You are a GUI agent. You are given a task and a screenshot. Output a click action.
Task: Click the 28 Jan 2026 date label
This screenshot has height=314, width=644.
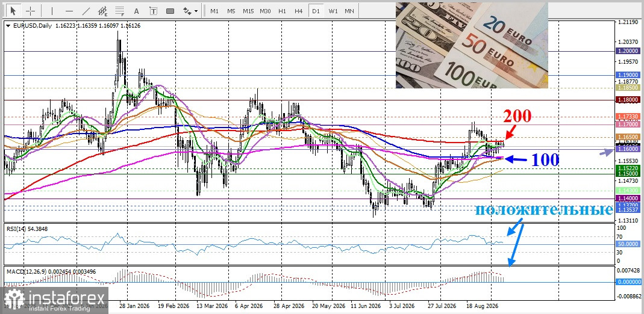click(x=134, y=306)
